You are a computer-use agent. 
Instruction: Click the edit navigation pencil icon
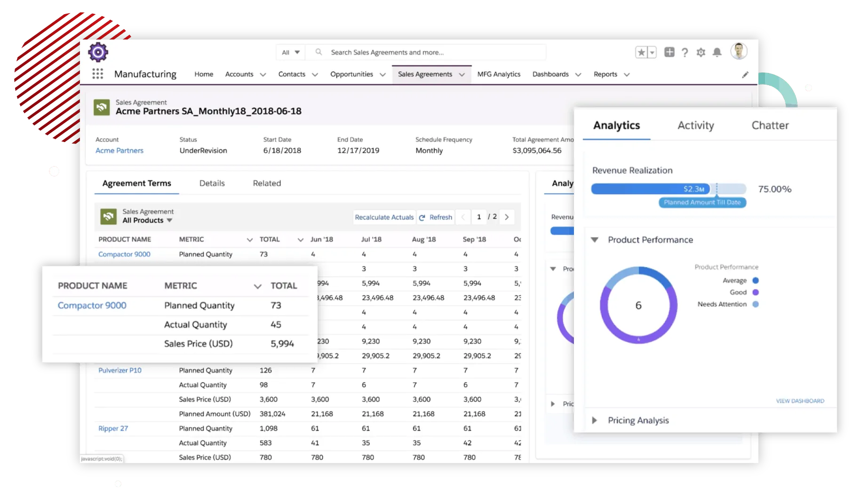click(x=745, y=74)
